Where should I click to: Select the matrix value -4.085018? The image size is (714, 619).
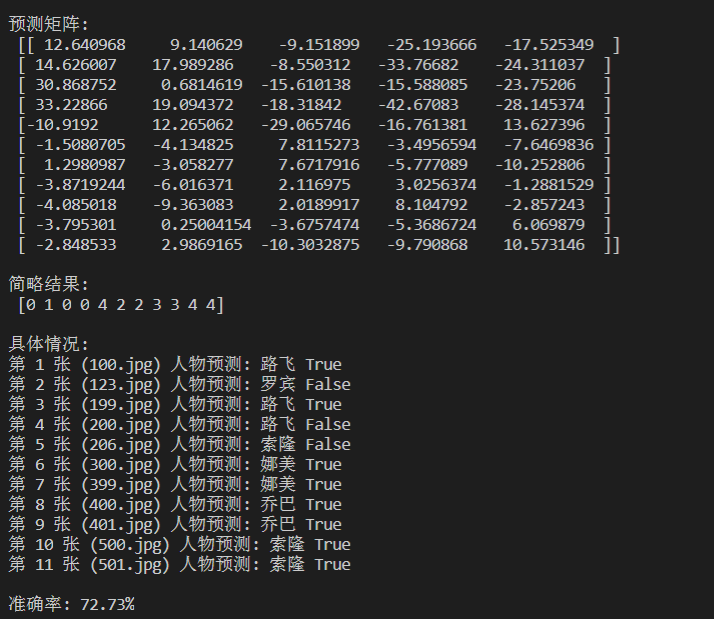click(x=76, y=205)
